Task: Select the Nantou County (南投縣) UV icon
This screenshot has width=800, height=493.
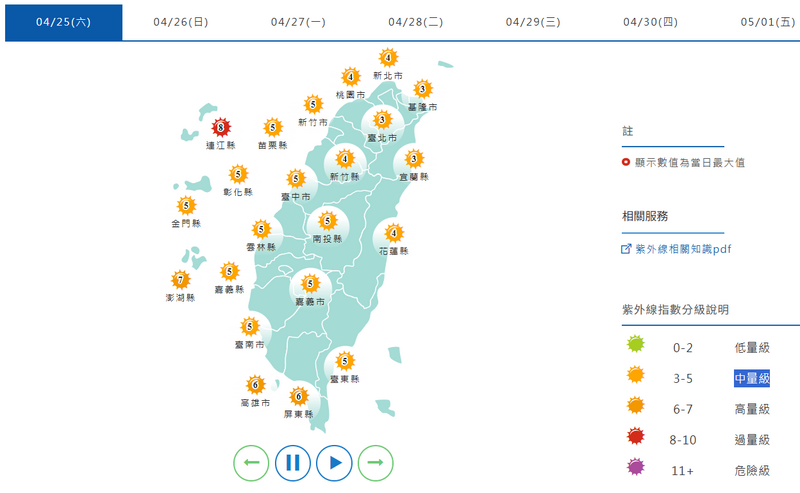Action: coord(327,221)
